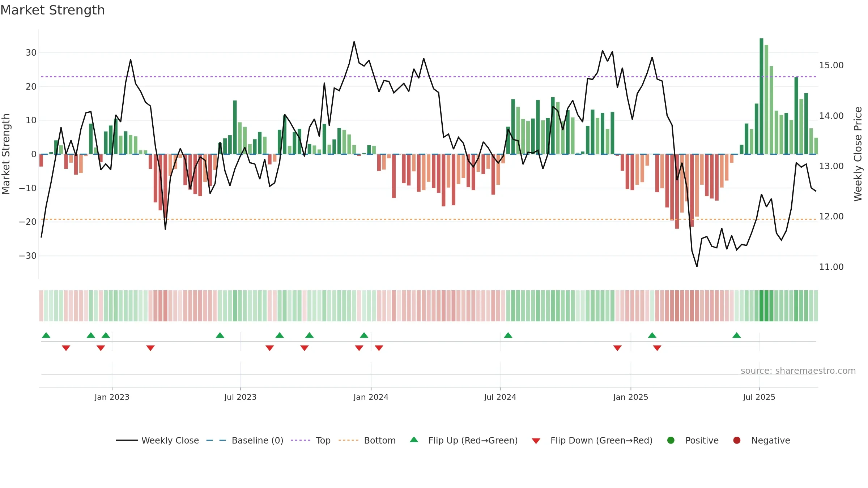Click red flip-down triangle just left of Jan 2024 gridline
868x488 pixels.
pyautogui.click(x=359, y=348)
